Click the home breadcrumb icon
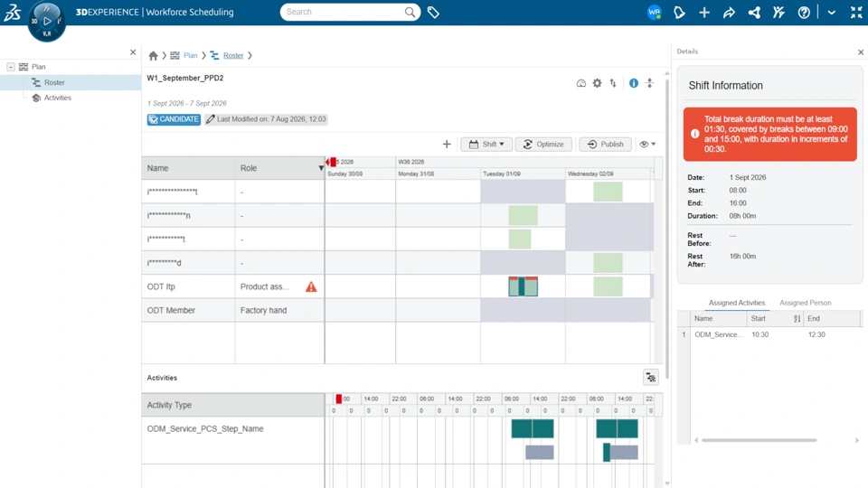Viewport: 868px width, 488px height. click(154, 55)
